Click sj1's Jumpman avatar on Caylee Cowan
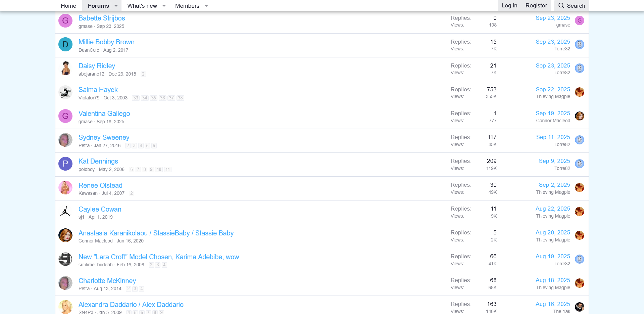This screenshot has height=314, width=644. [x=65, y=212]
